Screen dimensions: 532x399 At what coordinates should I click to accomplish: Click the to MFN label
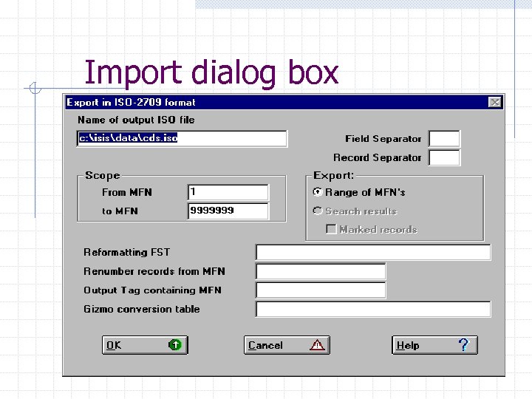point(120,211)
